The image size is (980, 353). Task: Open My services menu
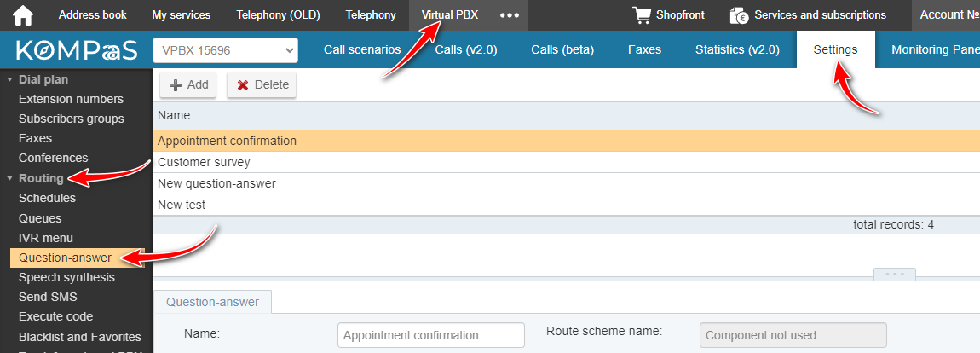pyautogui.click(x=182, y=15)
